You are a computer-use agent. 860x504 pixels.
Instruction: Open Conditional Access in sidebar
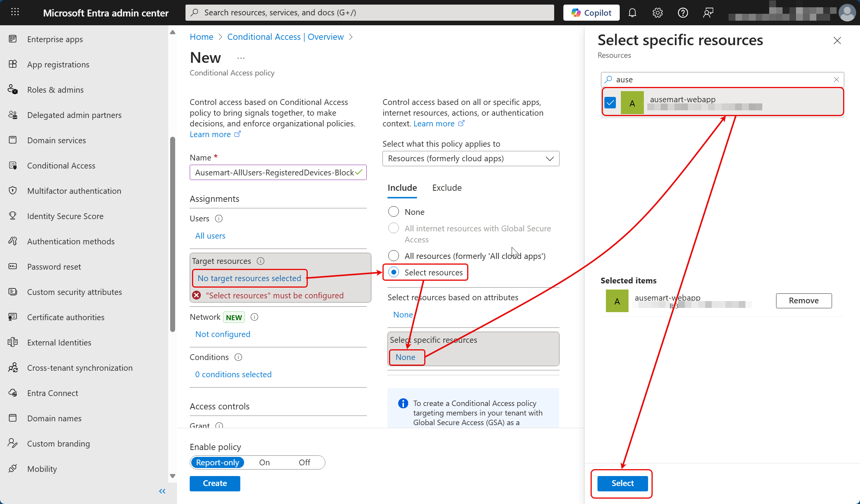tap(61, 165)
